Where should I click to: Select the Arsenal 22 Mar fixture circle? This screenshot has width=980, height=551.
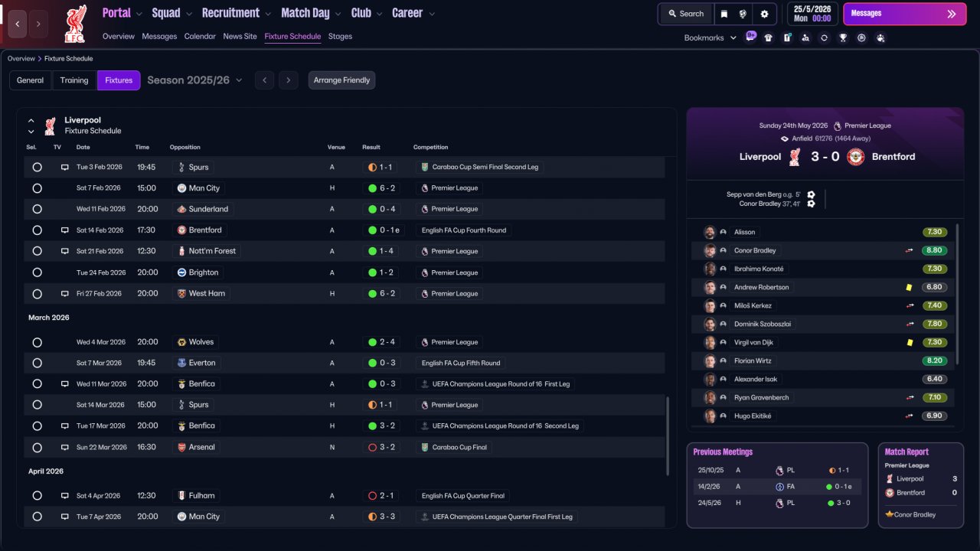37,447
